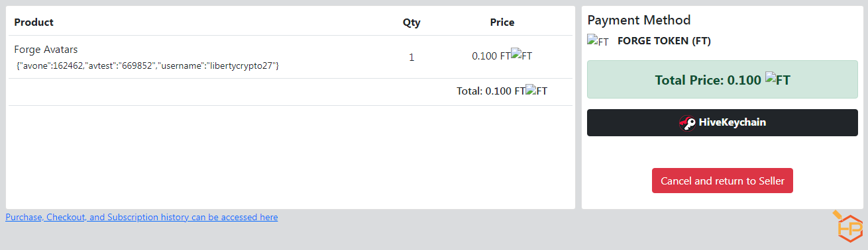Click the quantity value 1
This screenshot has width=868, height=250.
click(x=411, y=58)
